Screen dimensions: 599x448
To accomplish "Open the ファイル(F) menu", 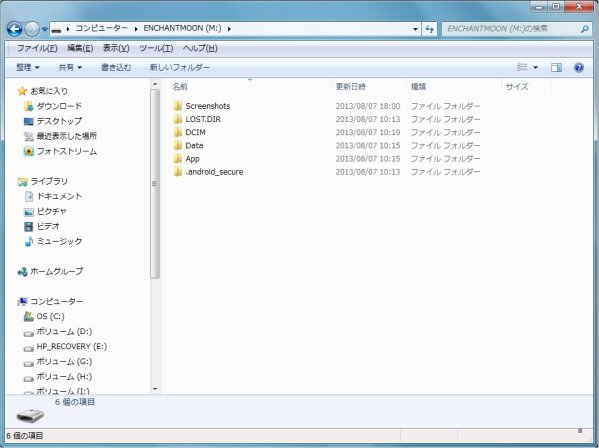I will [x=37, y=48].
